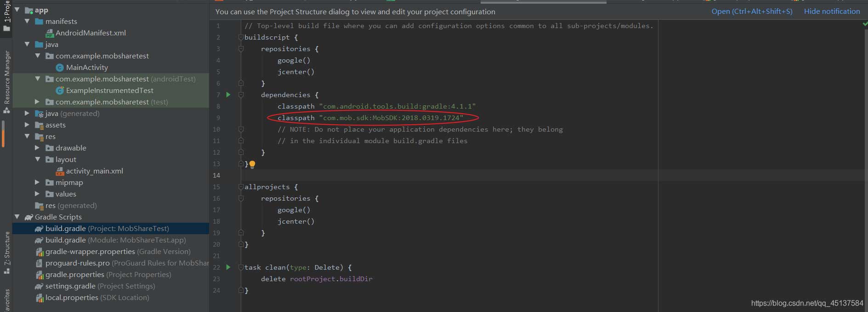Collapse the manifests folder
868x312 pixels.
(27, 21)
